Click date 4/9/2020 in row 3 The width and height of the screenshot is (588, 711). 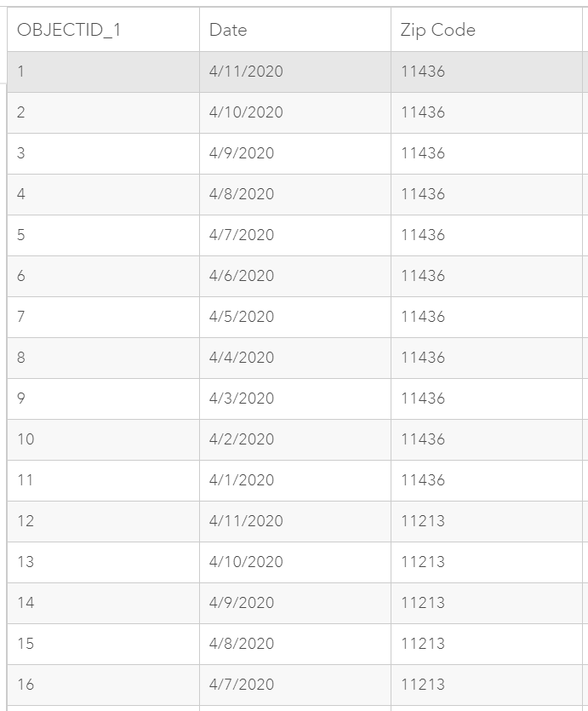(242, 153)
